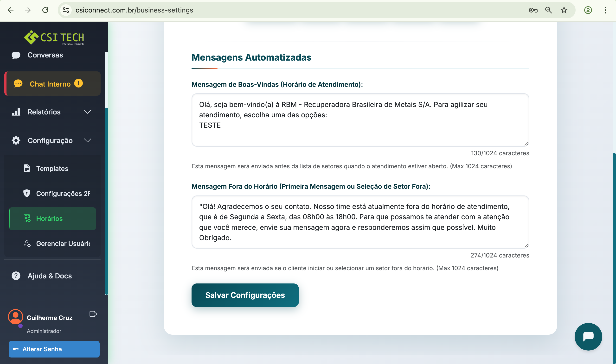Image resolution: width=616 pixels, height=364 pixels.
Task: Click the Relatórios bar chart icon
Action: (16, 112)
